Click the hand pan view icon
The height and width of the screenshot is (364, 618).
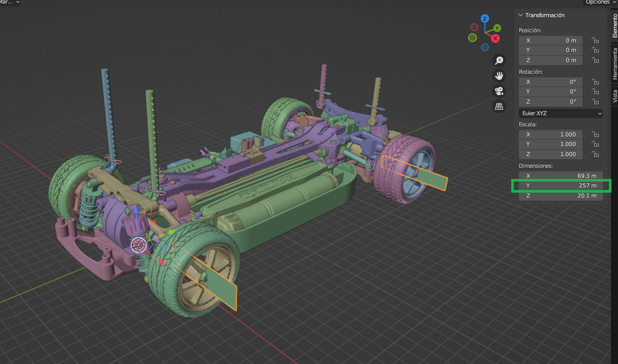tap(499, 76)
